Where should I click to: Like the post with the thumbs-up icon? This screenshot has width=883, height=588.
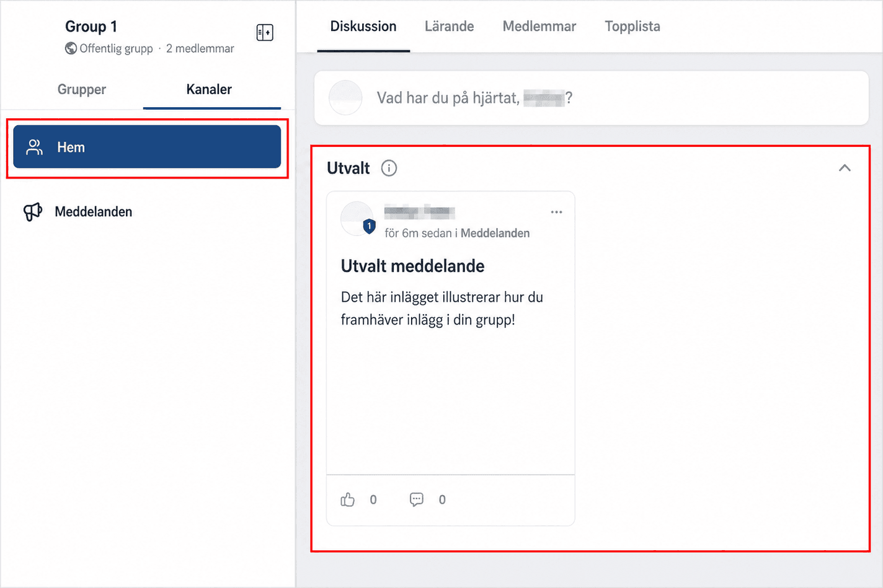[347, 499]
